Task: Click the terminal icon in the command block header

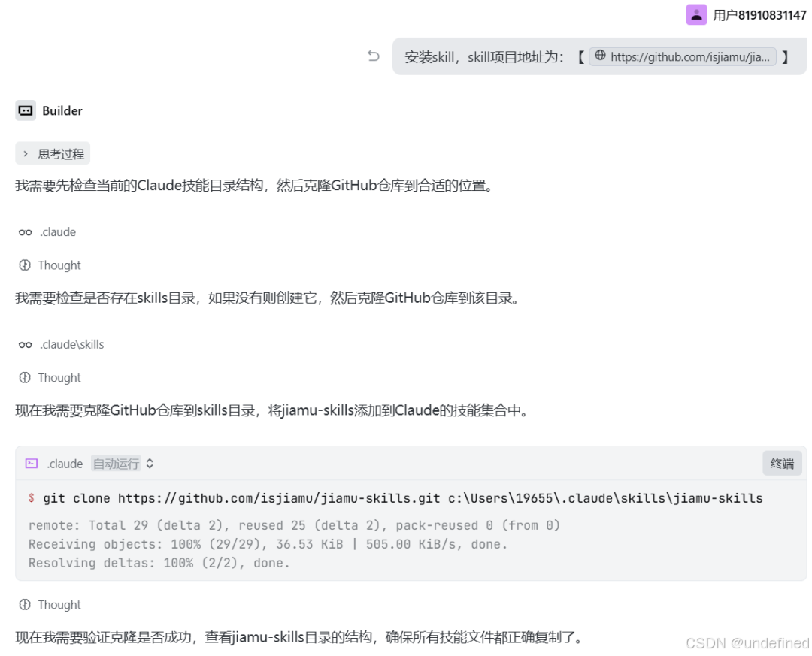Action: pyautogui.click(x=32, y=464)
